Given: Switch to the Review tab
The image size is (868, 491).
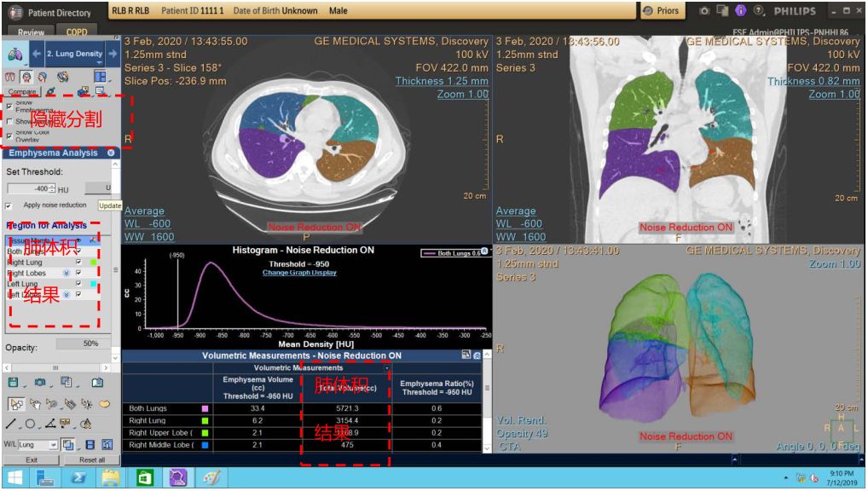Looking at the screenshot, I should 31,32.
